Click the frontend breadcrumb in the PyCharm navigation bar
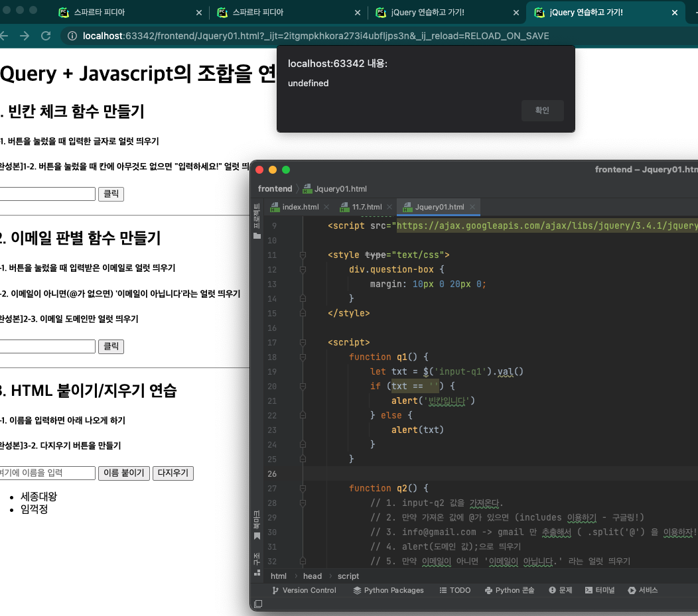This screenshot has height=616, width=698. tap(275, 189)
